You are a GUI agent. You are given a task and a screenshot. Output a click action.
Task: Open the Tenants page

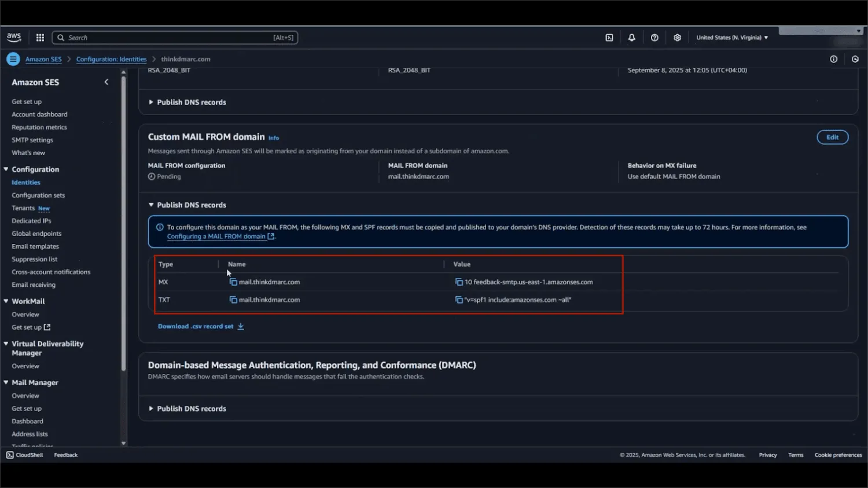[x=23, y=208]
